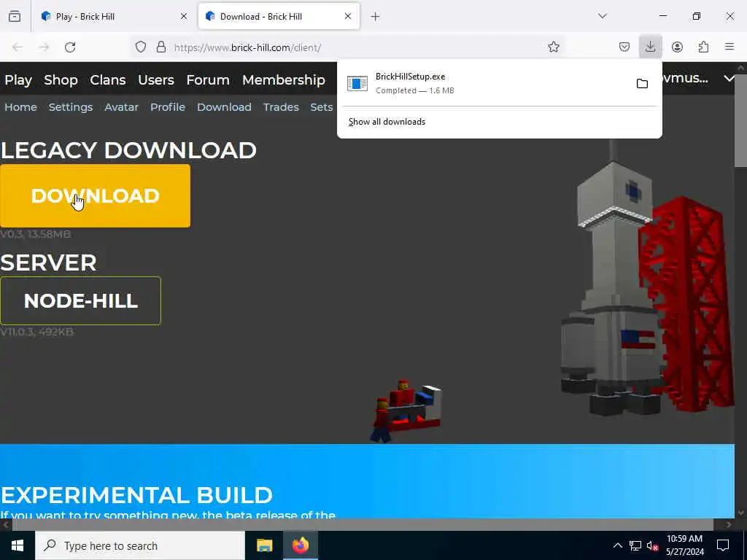Open Sets sub-navigation link
747x560 pixels.
[x=321, y=106]
